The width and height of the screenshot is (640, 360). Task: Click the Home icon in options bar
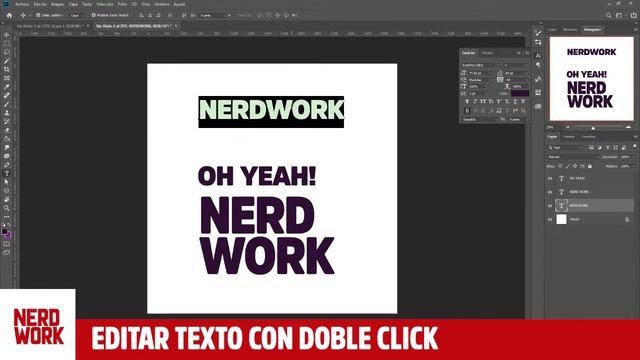click(x=9, y=15)
